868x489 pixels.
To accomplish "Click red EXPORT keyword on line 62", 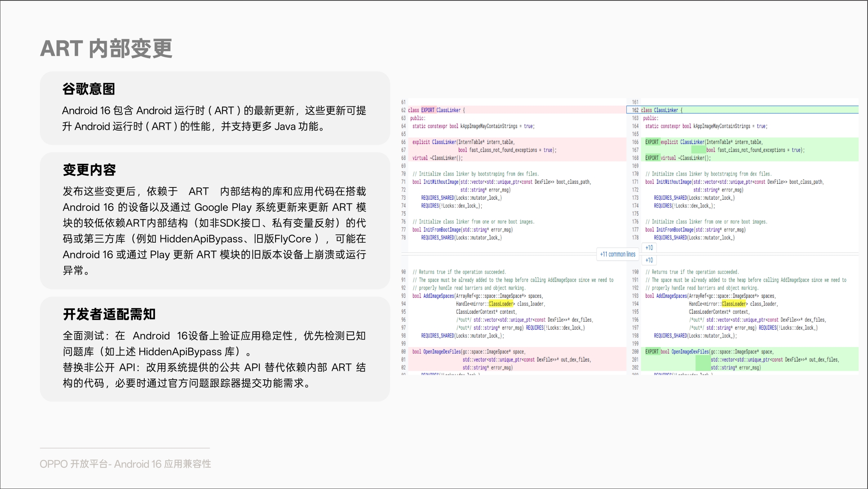I will 428,110.
